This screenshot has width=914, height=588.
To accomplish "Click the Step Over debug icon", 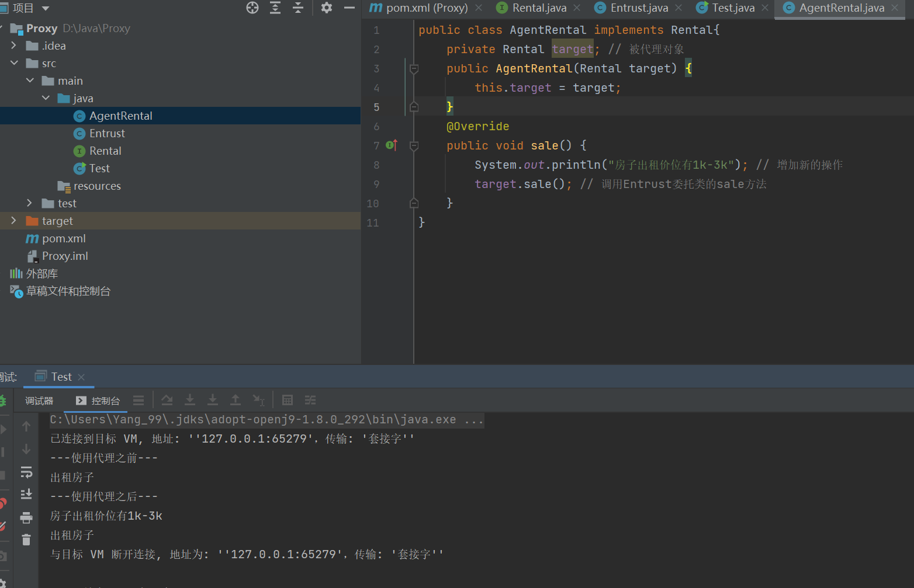I will coord(167,400).
